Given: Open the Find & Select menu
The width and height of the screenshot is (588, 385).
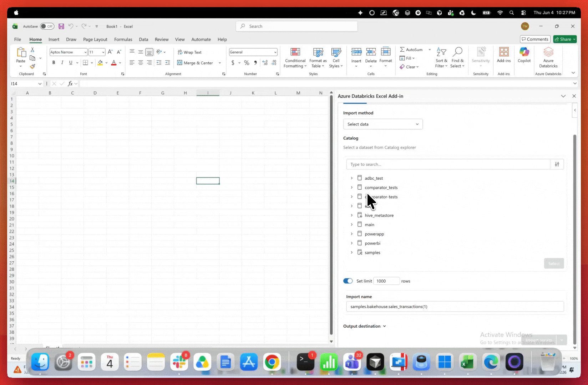Looking at the screenshot, I should [x=457, y=57].
